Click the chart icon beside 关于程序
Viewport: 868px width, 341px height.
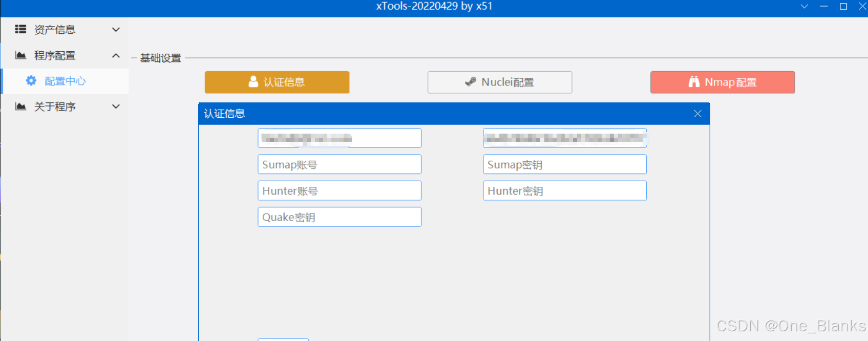pos(20,106)
